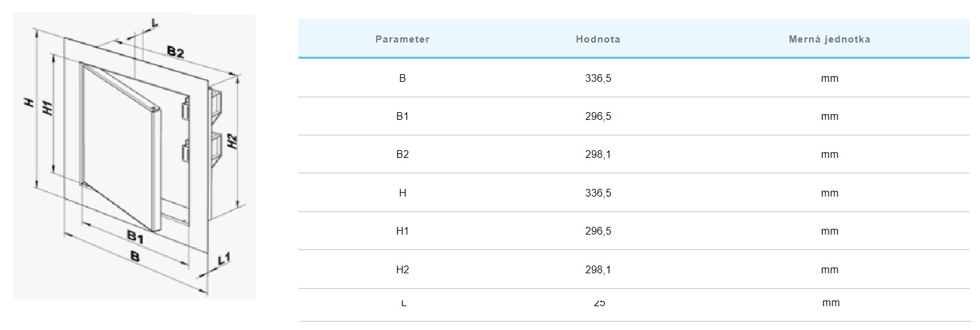Select the Hodnota column header
The height and width of the screenshot is (330, 980).
click(598, 39)
